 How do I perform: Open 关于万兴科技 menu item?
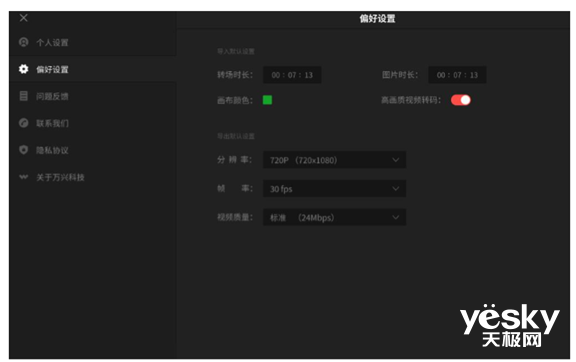click(93, 178)
